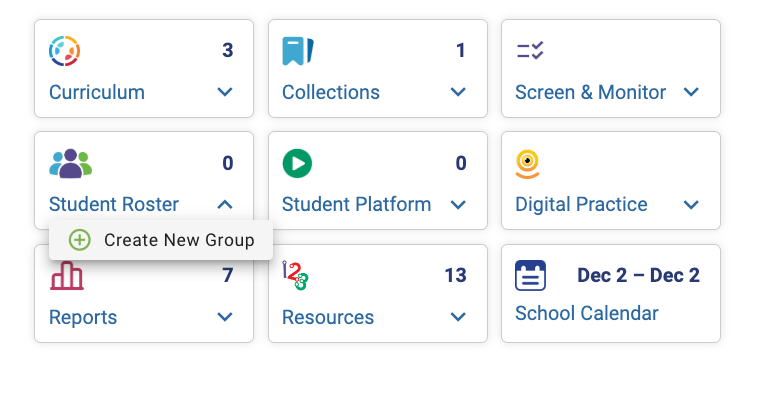
Task: Click the blue Collections bookmark icon
Action: [298, 51]
